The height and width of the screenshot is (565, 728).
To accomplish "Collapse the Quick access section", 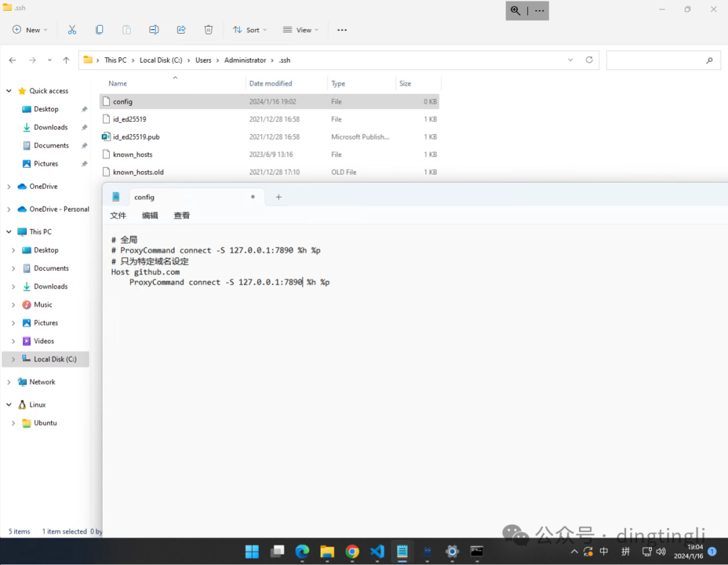I will tap(9, 90).
